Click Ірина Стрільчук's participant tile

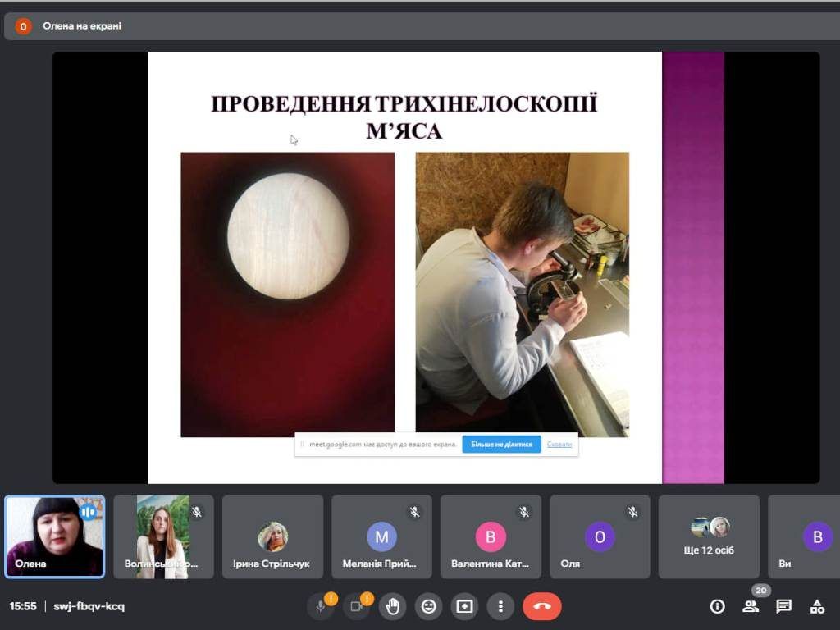272,536
